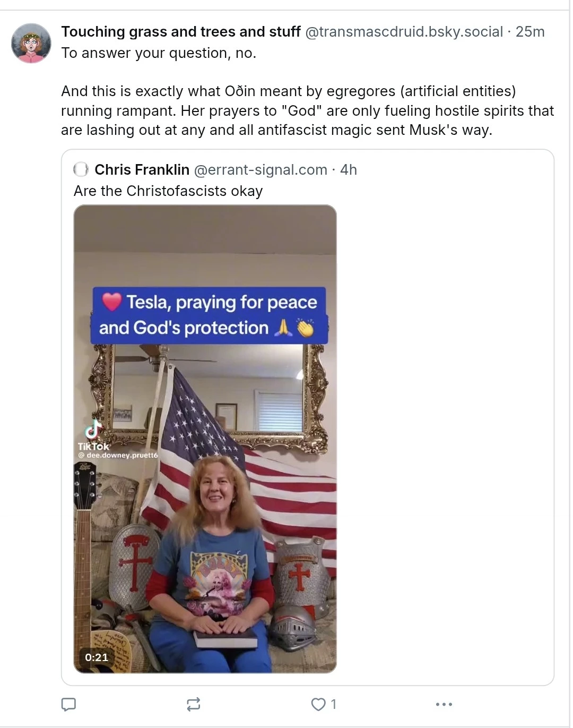The image size is (573, 728).
Task: Open the 25m timestamp permalink
Action: (x=530, y=32)
